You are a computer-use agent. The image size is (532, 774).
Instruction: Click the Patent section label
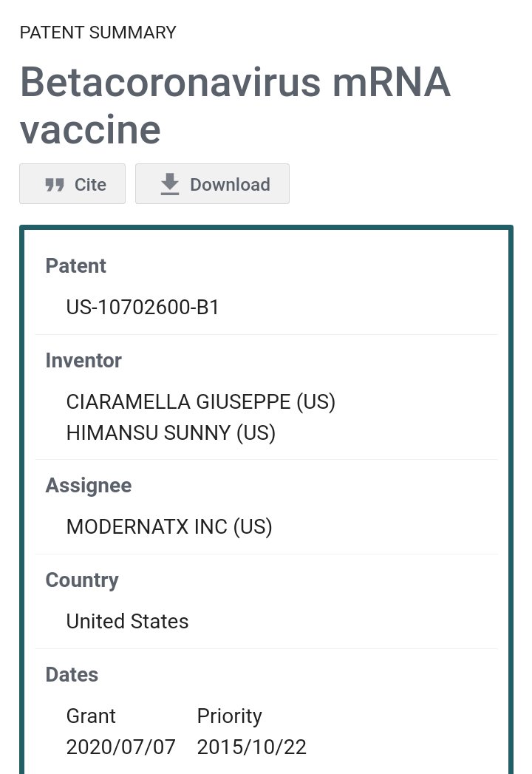(x=76, y=266)
